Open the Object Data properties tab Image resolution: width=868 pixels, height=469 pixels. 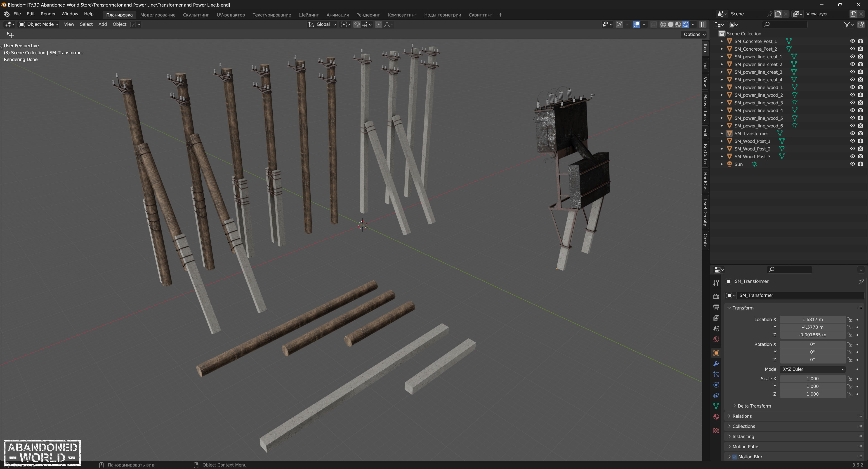point(716,406)
